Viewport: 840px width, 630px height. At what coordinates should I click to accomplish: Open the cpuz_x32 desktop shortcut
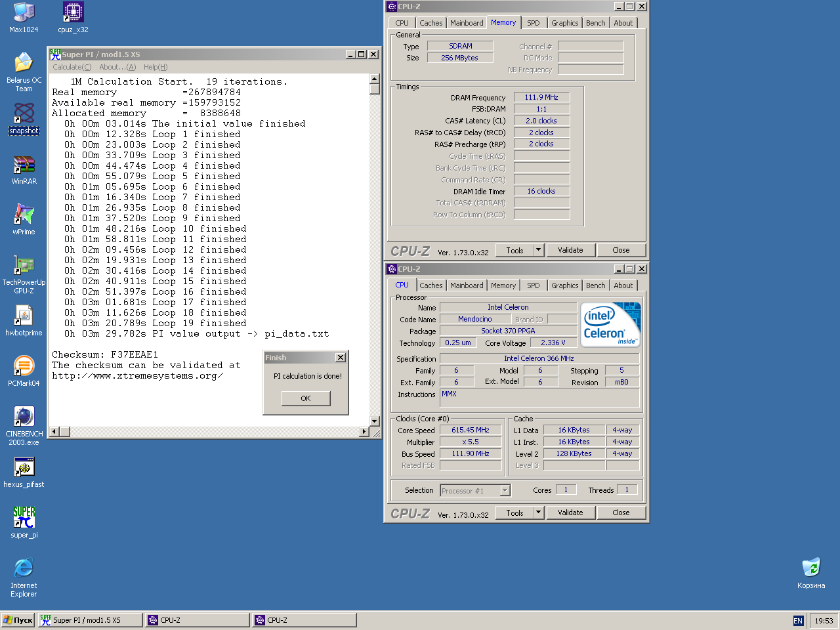coord(73,18)
